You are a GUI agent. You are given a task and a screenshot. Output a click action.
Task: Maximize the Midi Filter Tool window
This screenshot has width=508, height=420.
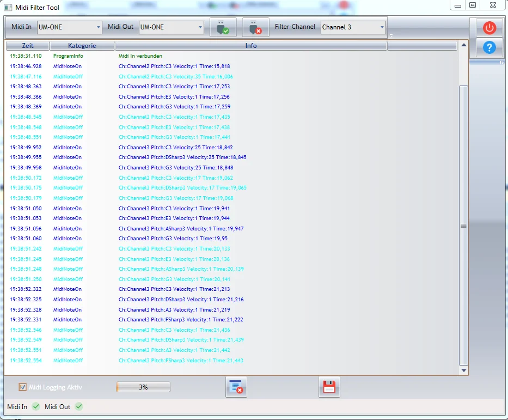tap(473, 5)
